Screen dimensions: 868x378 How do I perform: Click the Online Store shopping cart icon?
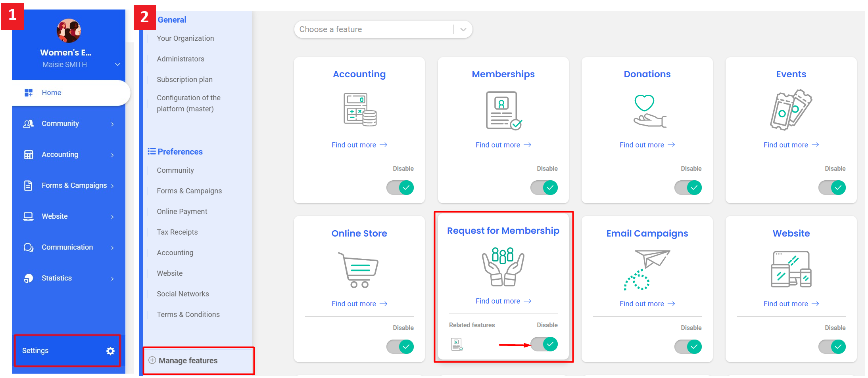click(x=359, y=269)
